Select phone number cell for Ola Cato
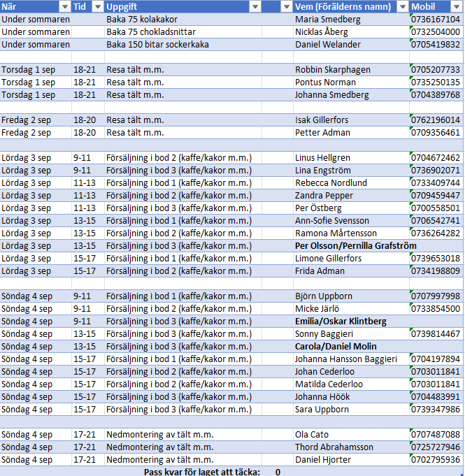 436,435
